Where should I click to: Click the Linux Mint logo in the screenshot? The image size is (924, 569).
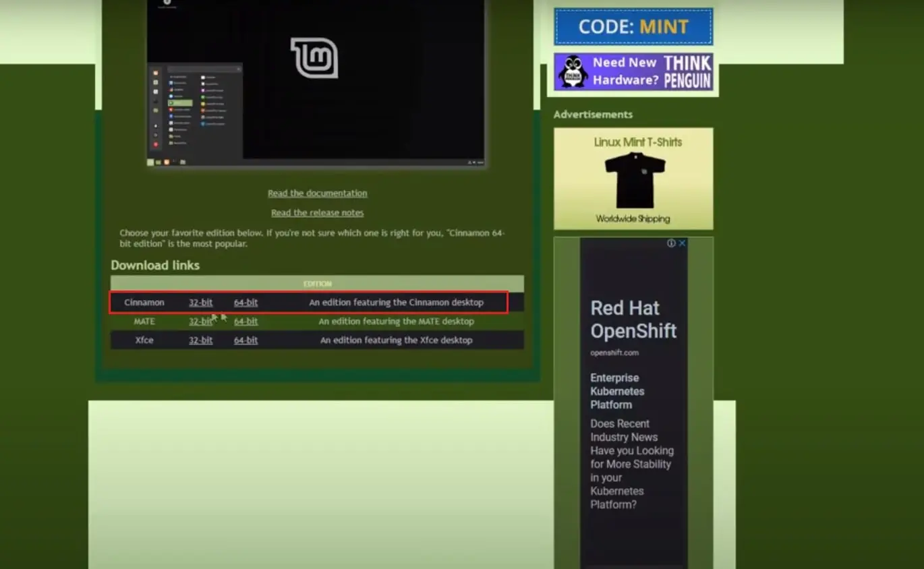(314, 58)
